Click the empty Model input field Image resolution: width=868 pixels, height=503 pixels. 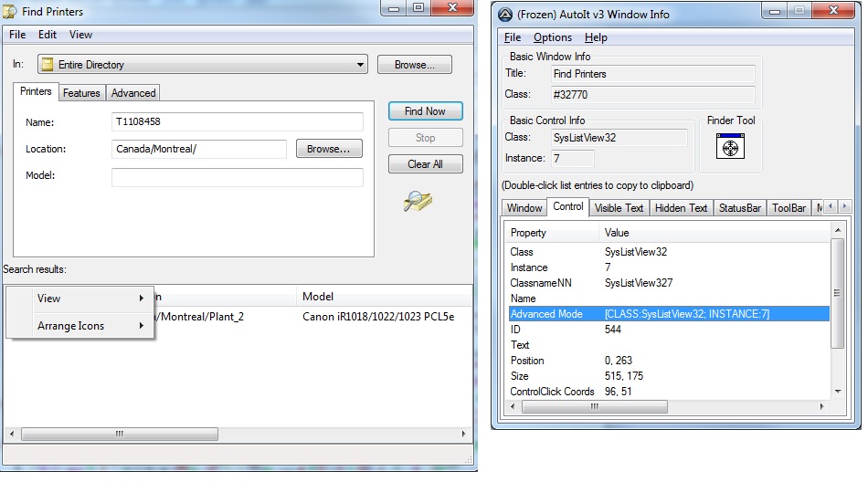(238, 178)
